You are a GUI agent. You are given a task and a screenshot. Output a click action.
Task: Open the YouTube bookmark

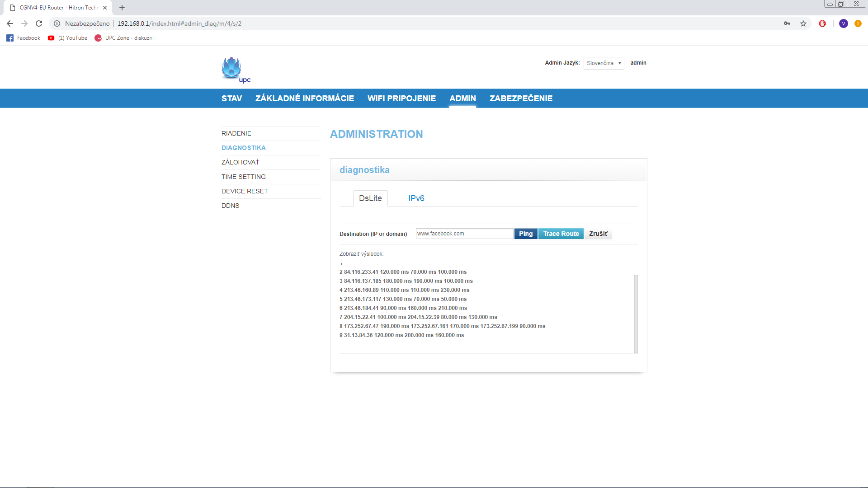point(68,38)
